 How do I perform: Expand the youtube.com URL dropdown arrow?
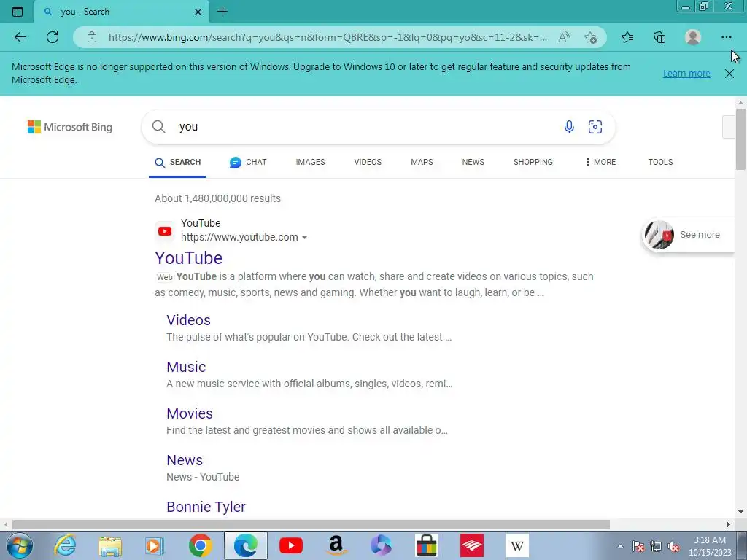tap(304, 237)
